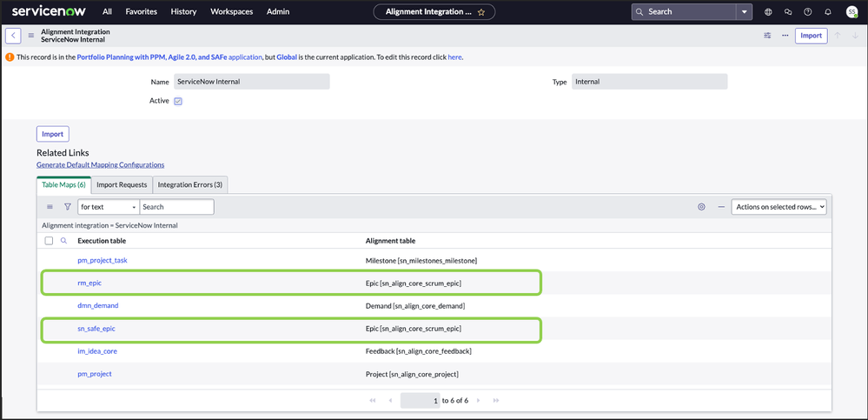Click Demand [sn_align_core_demand] cell
The height and width of the screenshot is (420, 868).
tap(415, 305)
